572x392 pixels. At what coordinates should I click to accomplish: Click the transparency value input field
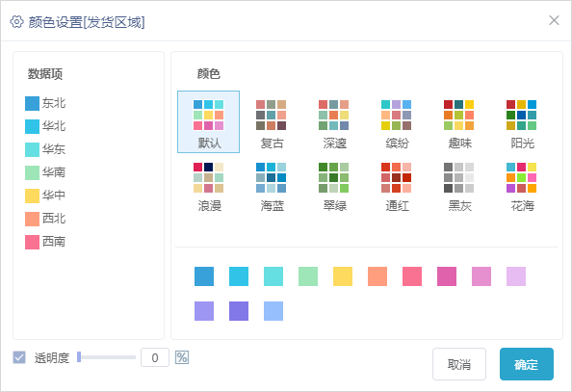click(x=155, y=357)
